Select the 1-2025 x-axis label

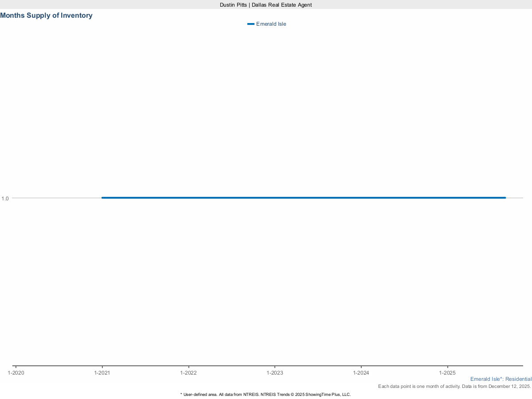(447, 373)
